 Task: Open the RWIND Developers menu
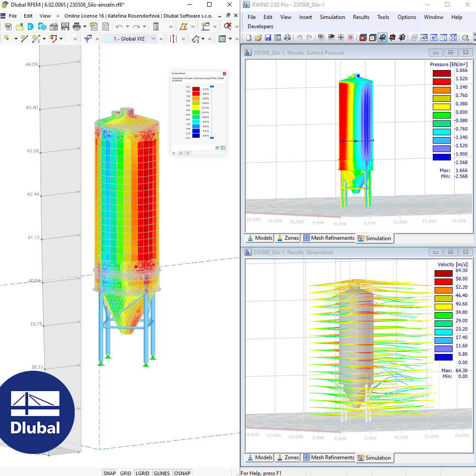260,26
